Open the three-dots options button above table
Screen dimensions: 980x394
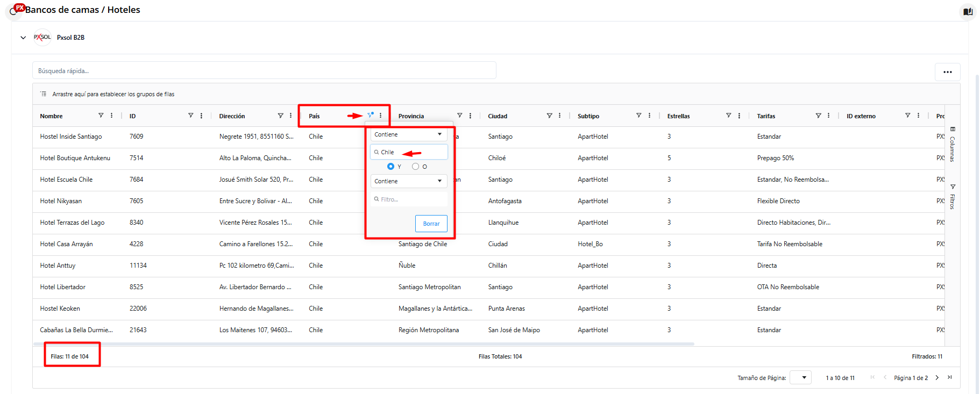click(x=947, y=72)
